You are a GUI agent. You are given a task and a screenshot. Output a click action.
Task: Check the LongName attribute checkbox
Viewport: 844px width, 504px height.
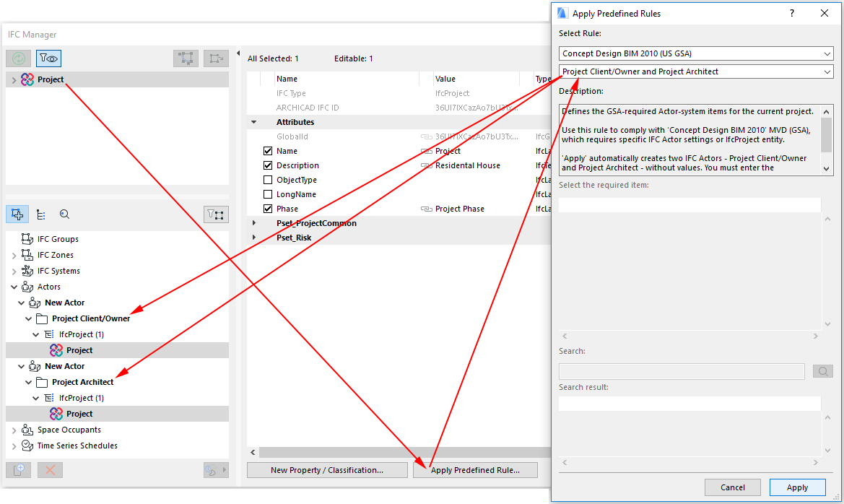coord(268,194)
